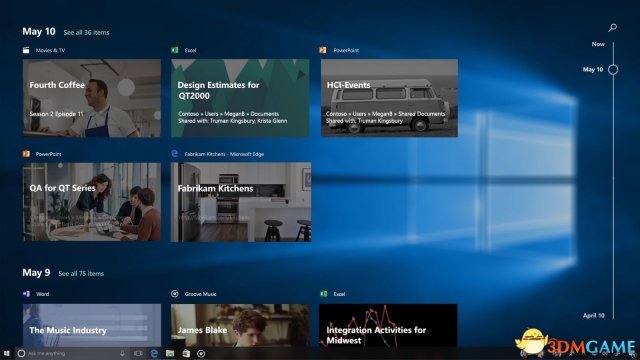
Task: Select the May 10 timeline scrubber circle
Action: click(x=613, y=70)
